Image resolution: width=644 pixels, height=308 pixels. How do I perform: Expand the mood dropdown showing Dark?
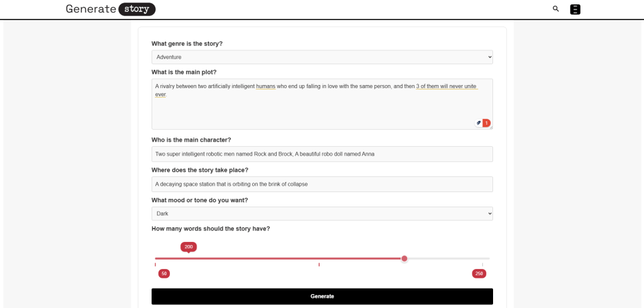point(322,214)
